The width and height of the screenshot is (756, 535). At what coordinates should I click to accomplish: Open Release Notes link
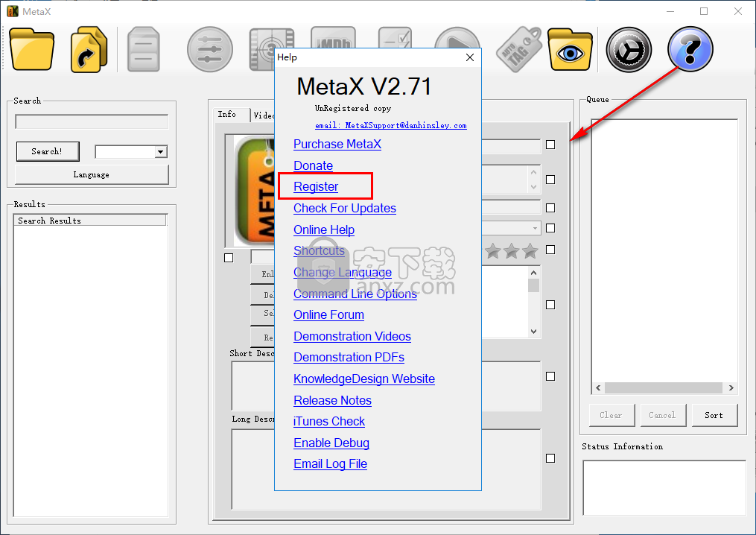pos(333,401)
